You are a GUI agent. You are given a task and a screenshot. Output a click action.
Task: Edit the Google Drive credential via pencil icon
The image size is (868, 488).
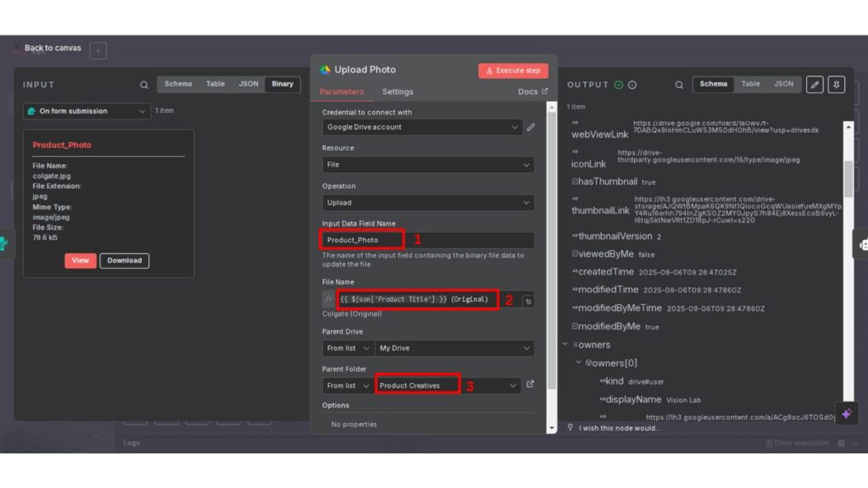pos(531,127)
